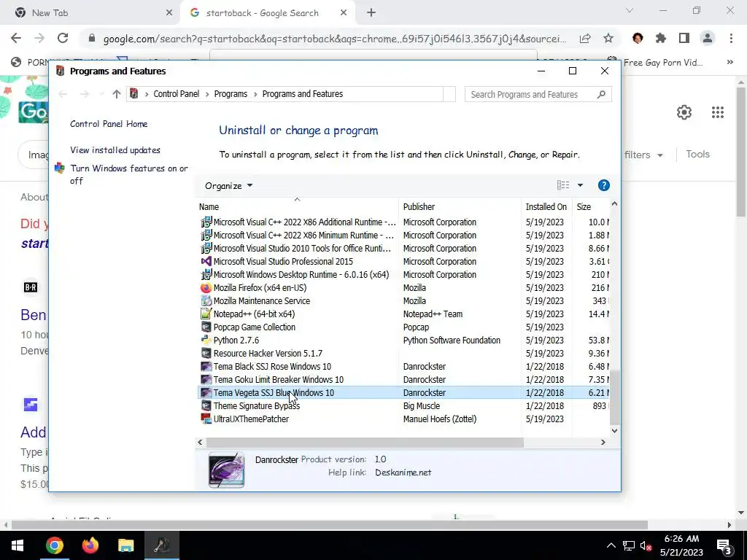The image size is (747, 560).
Task: Open Chrome extensions puzzle icon
Action: [661, 38]
